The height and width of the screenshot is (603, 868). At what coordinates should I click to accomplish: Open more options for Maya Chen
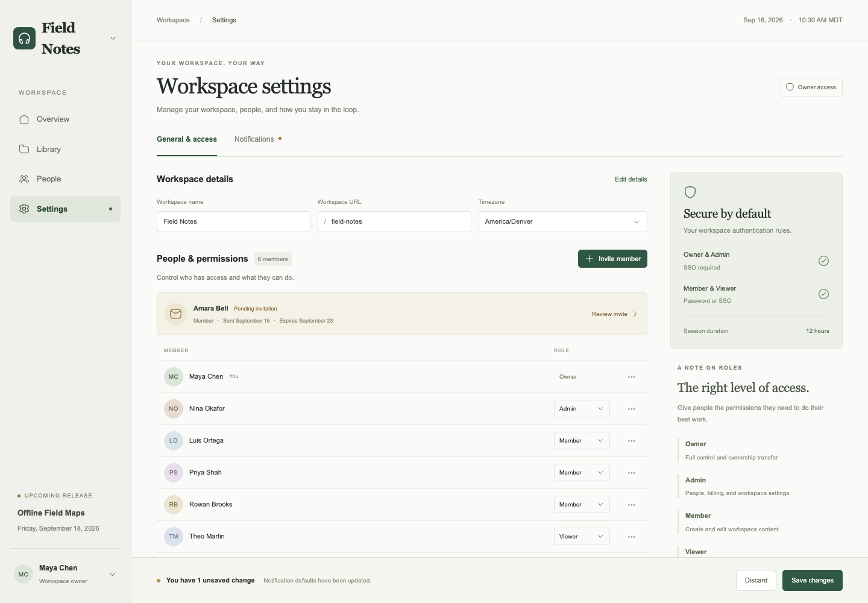[632, 377]
